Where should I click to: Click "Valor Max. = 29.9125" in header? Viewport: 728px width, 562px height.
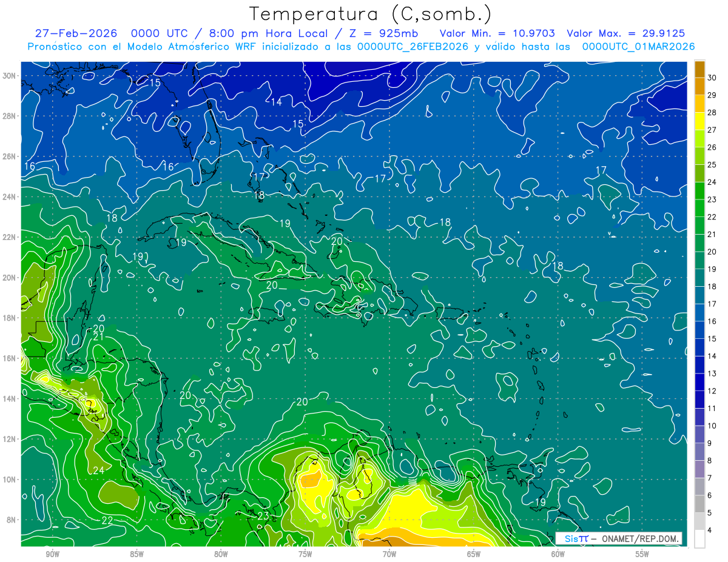coord(625,33)
